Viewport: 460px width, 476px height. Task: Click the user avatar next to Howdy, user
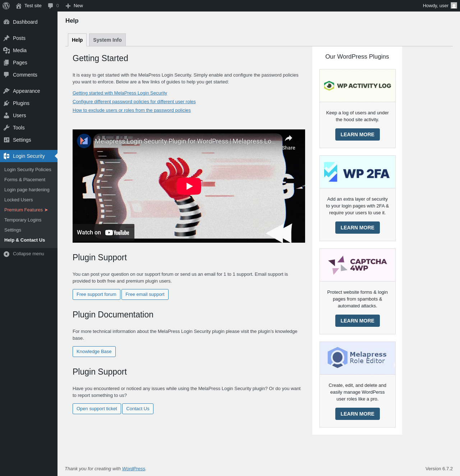coord(454,6)
